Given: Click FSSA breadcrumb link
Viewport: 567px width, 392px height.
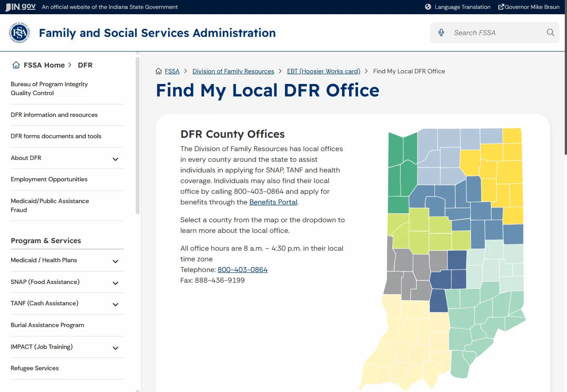Looking at the screenshot, I should pos(172,71).
